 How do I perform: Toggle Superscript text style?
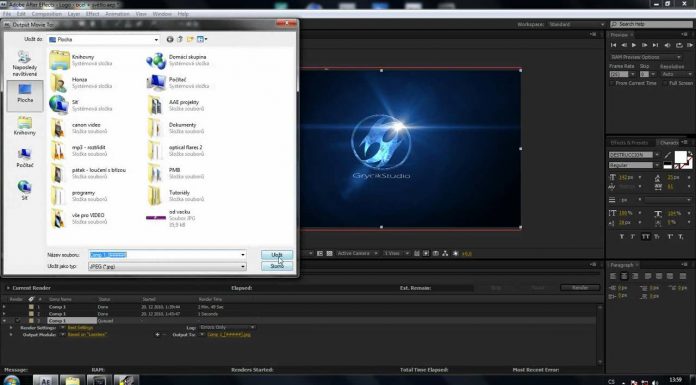(x=669, y=237)
